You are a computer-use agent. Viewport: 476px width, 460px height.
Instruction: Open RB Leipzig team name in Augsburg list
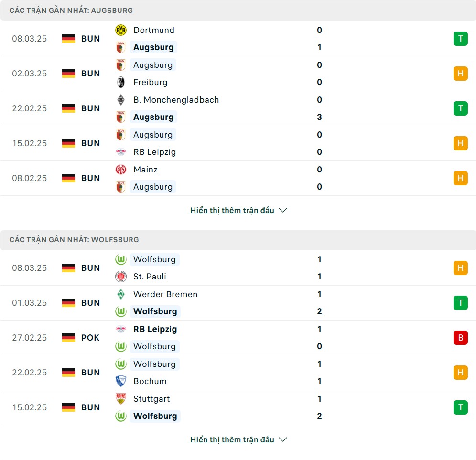point(154,152)
